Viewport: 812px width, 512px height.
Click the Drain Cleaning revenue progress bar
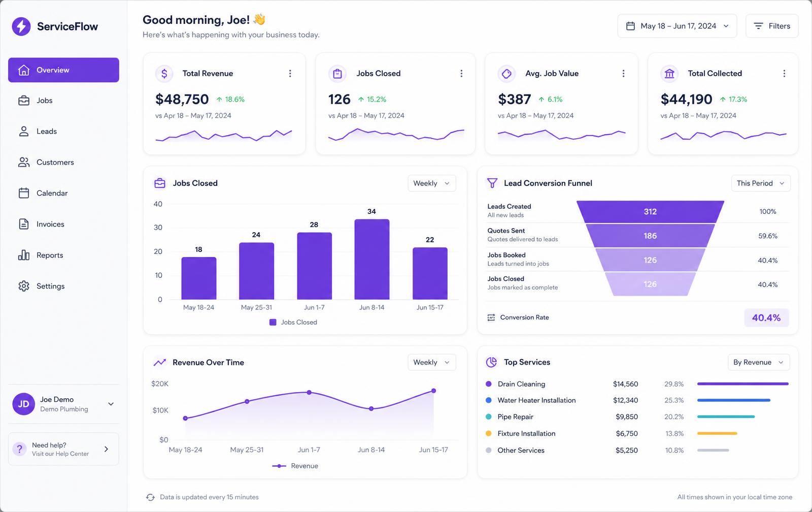click(743, 384)
